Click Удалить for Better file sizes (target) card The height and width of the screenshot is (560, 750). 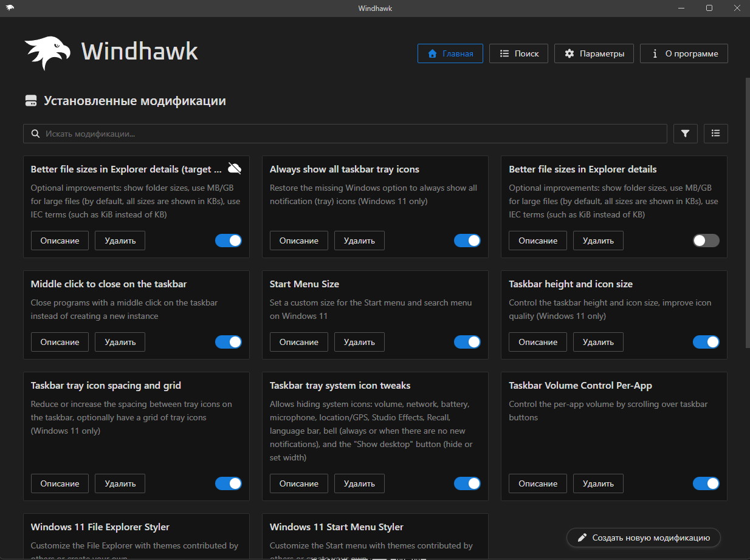pos(120,241)
